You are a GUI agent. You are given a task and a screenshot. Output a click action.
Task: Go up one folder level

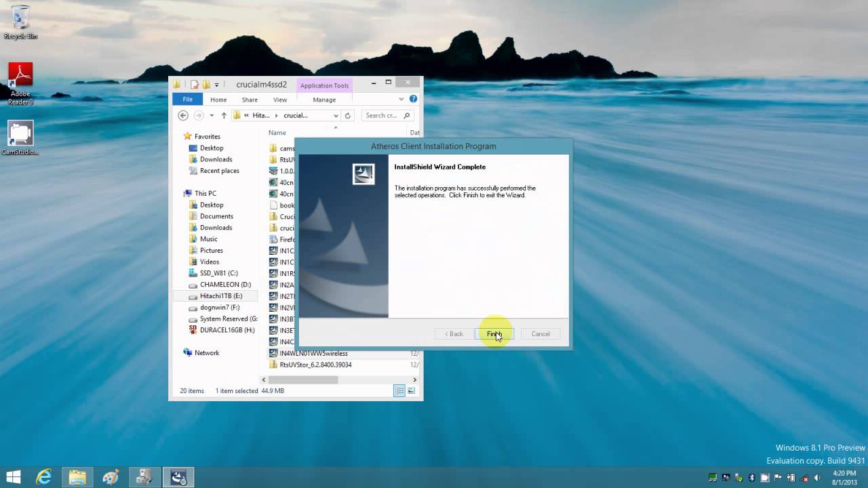(224, 115)
